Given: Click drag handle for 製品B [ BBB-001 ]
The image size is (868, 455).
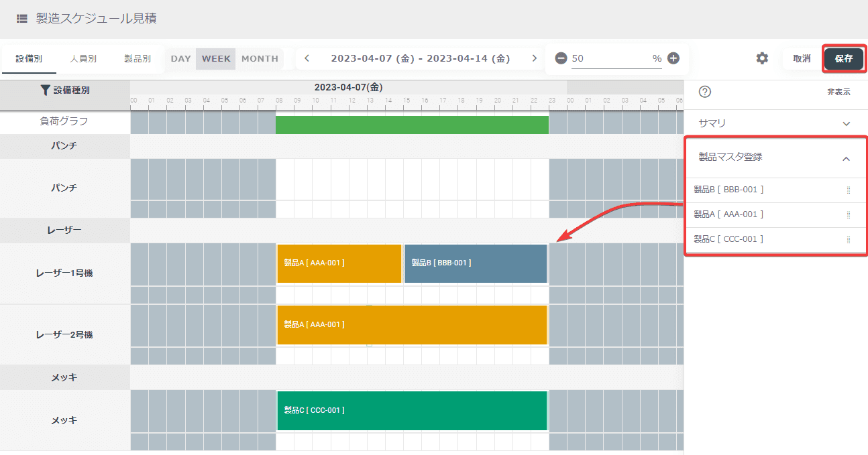Looking at the screenshot, I should coord(848,190).
